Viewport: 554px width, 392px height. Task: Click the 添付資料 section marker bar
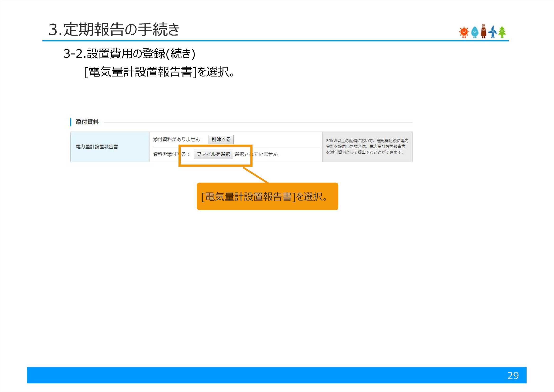70,123
